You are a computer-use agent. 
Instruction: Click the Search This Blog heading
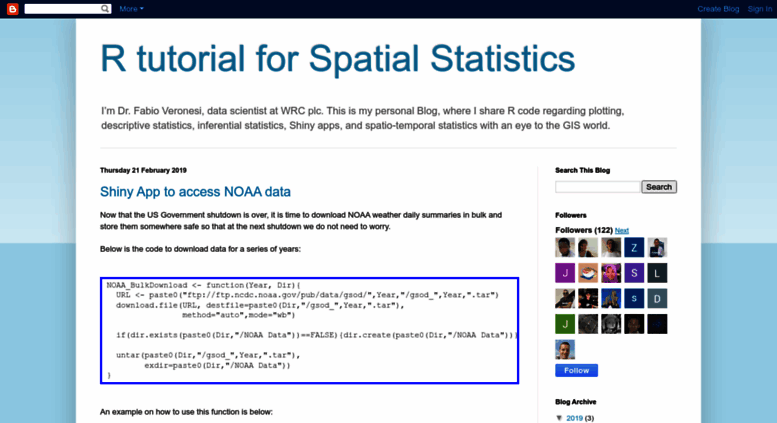[x=582, y=170]
